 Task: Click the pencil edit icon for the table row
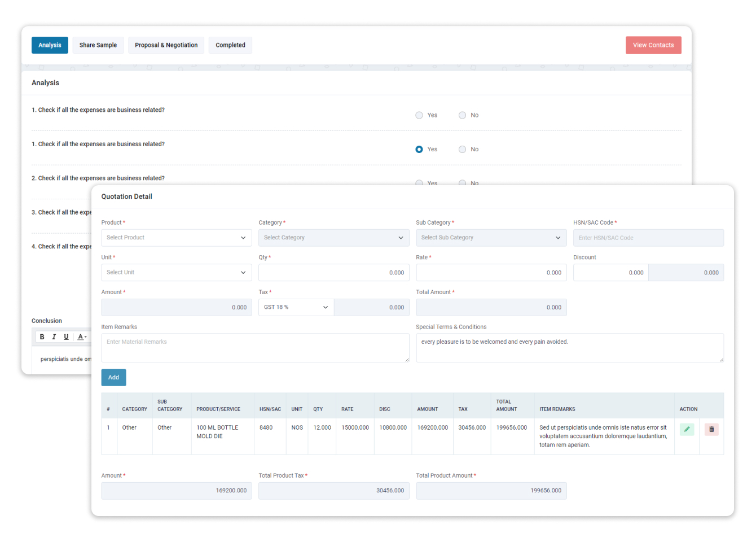pos(687,429)
